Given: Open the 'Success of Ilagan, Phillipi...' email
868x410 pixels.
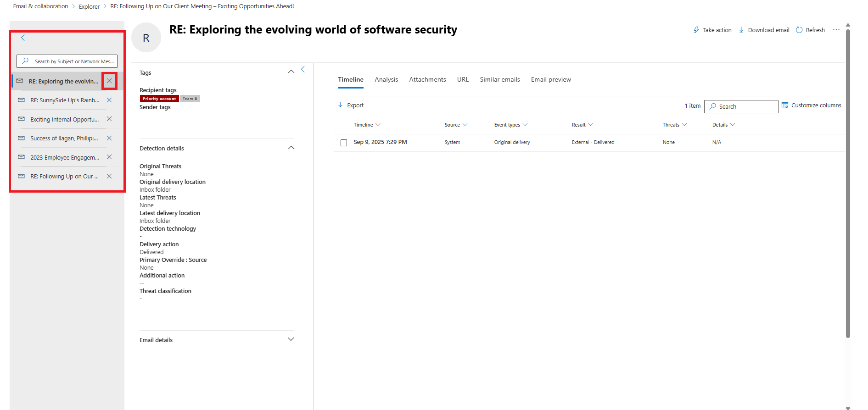Looking at the screenshot, I should [64, 138].
